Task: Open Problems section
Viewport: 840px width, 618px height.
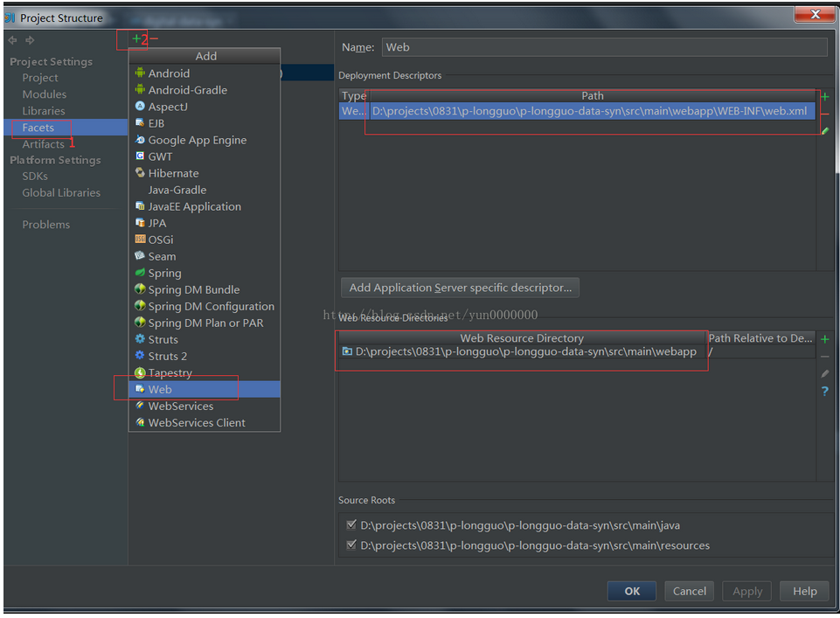Action: pos(46,225)
